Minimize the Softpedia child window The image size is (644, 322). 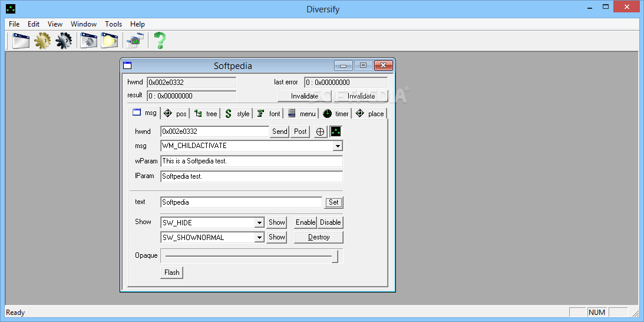click(344, 65)
